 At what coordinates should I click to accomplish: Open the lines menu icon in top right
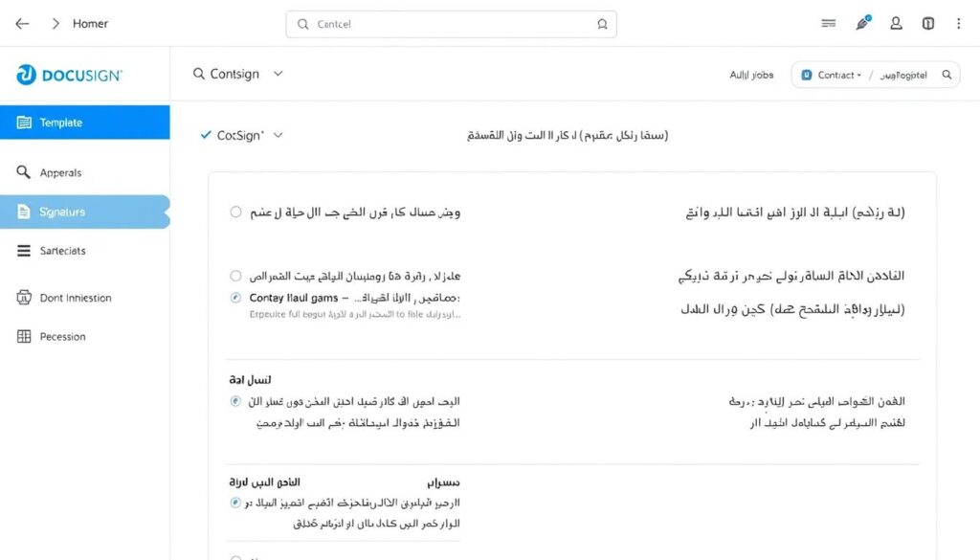(x=828, y=24)
